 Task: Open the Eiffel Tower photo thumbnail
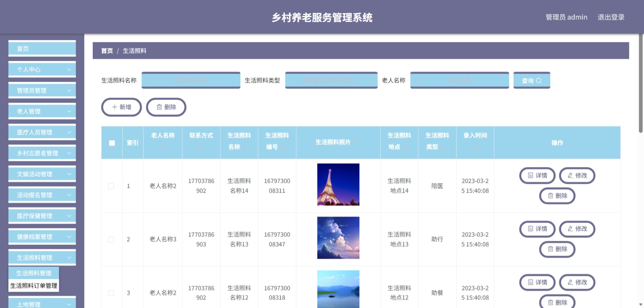[338, 185]
